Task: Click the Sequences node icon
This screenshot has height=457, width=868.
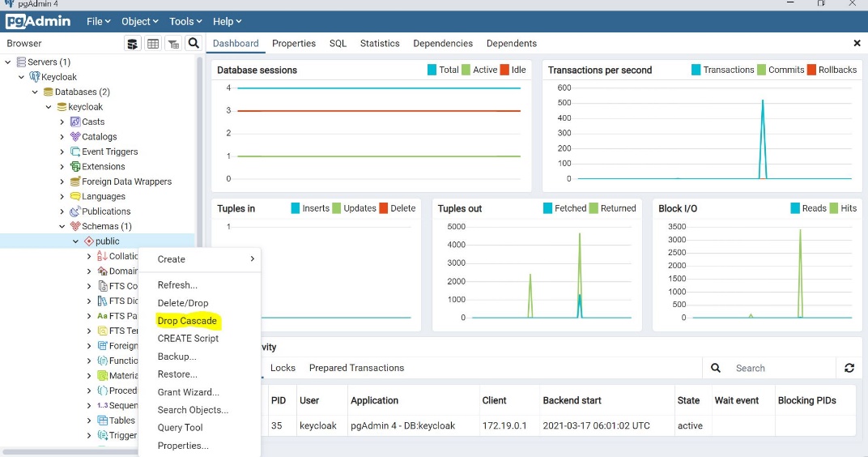Action: click(102, 405)
